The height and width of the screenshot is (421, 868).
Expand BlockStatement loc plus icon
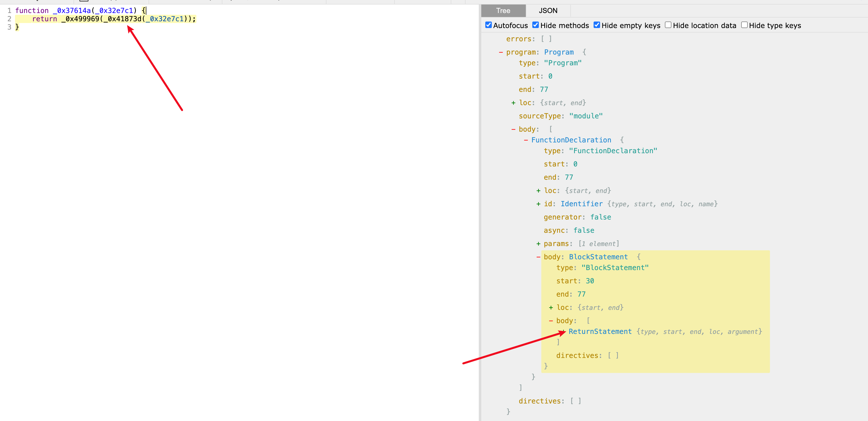[x=551, y=307]
